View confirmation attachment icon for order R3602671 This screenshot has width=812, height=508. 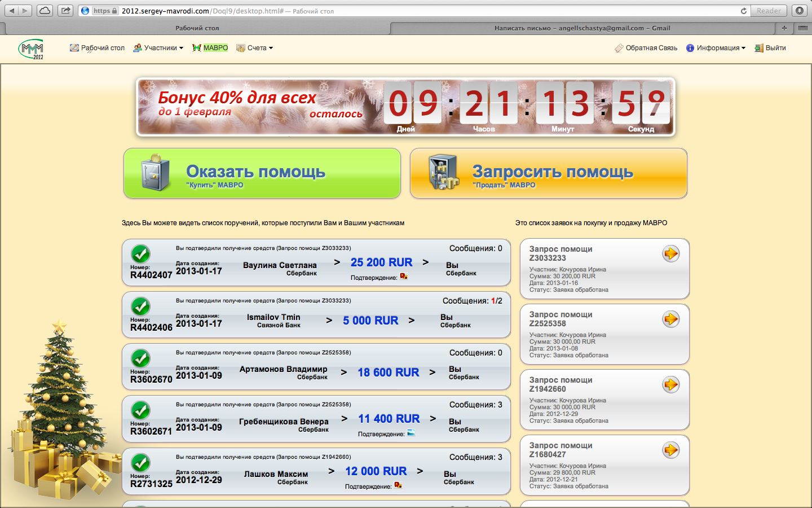411,433
